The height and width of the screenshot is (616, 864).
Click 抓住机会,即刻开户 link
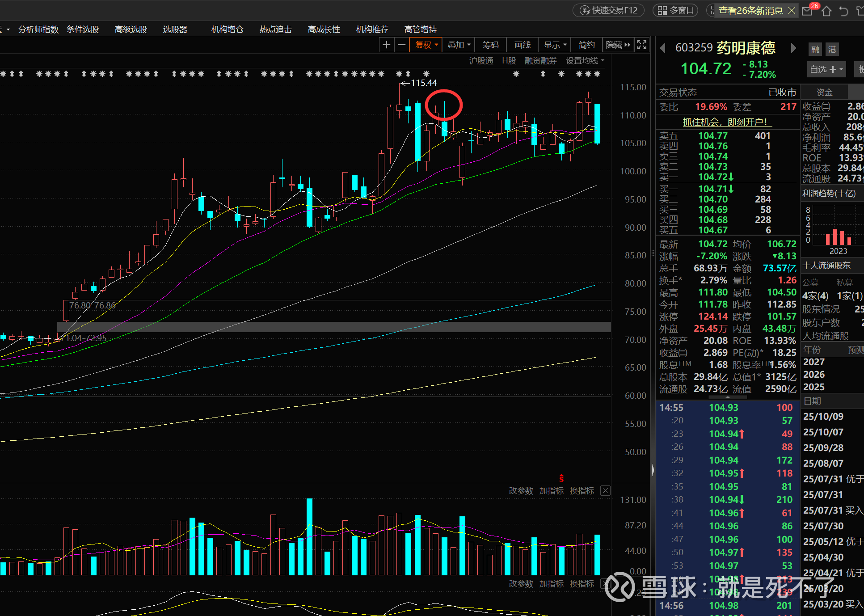[727, 122]
